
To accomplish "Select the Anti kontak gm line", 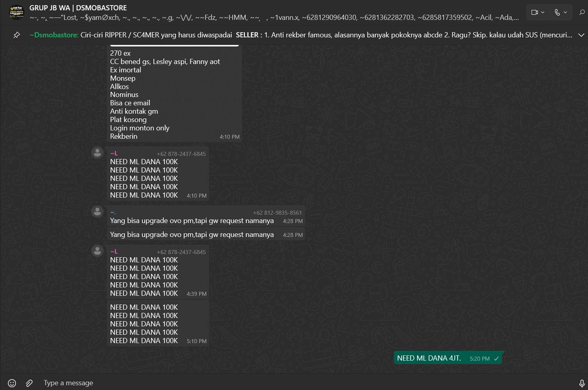I will point(134,111).
